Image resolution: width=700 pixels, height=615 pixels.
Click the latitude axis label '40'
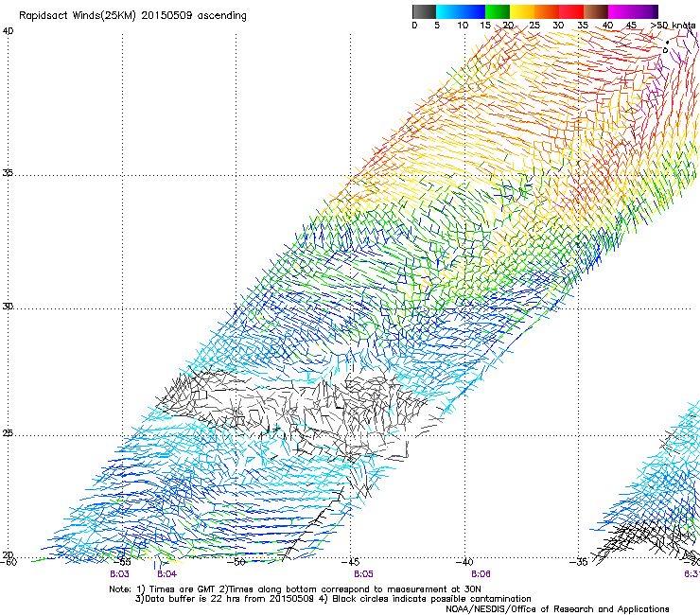point(8,31)
